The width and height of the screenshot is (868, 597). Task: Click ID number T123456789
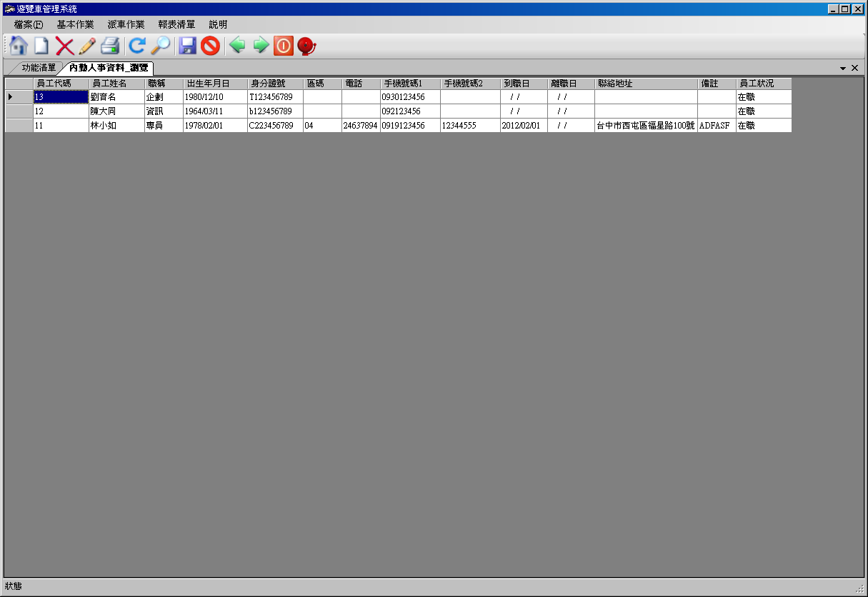[x=275, y=96]
